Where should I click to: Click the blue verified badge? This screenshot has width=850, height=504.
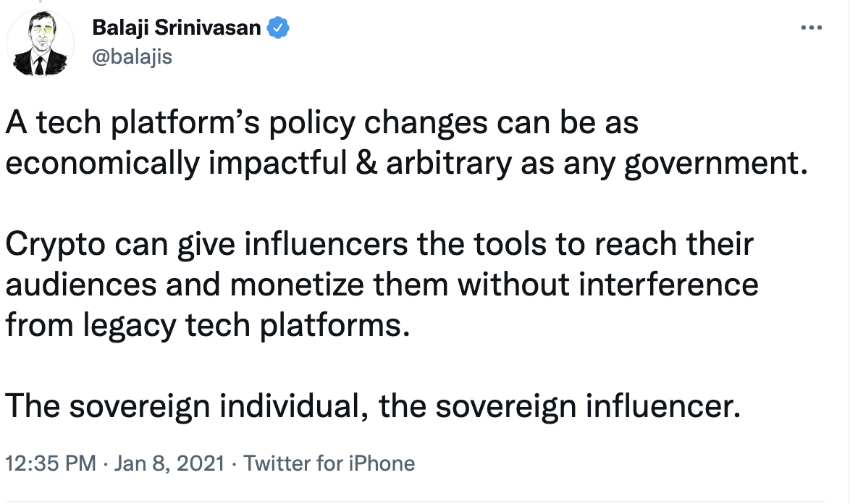(279, 28)
